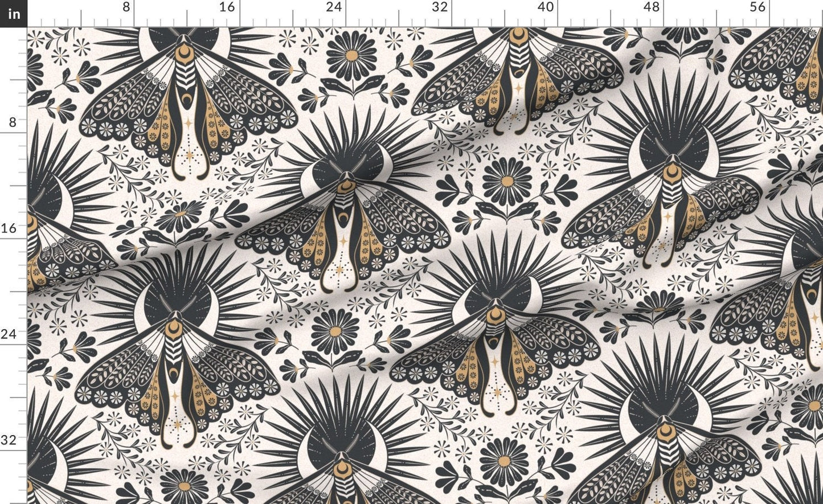Select the 48 mark on the horizontal ruler
823x504 pixels.
652,7
